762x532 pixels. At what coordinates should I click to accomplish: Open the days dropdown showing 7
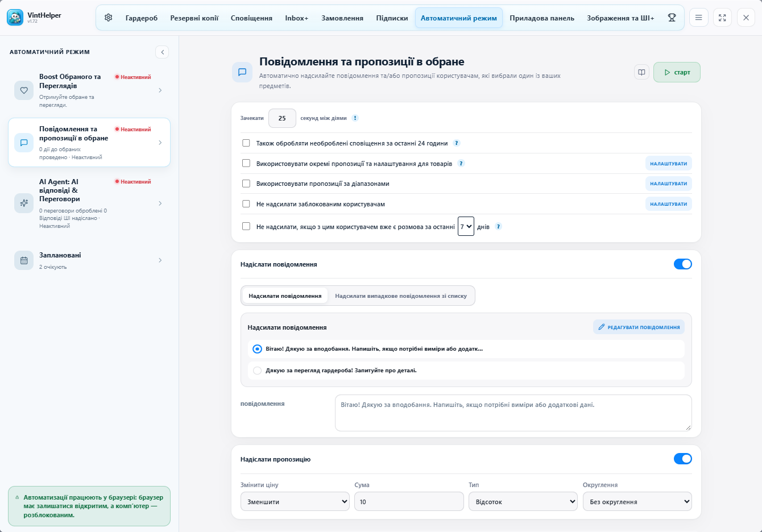point(466,226)
